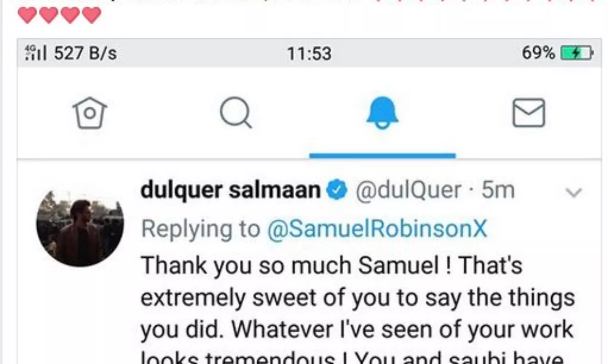Image resolution: width=608 pixels, height=364 pixels.
Task: Tap the 69% battery percentage
Action: (x=538, y=53)
